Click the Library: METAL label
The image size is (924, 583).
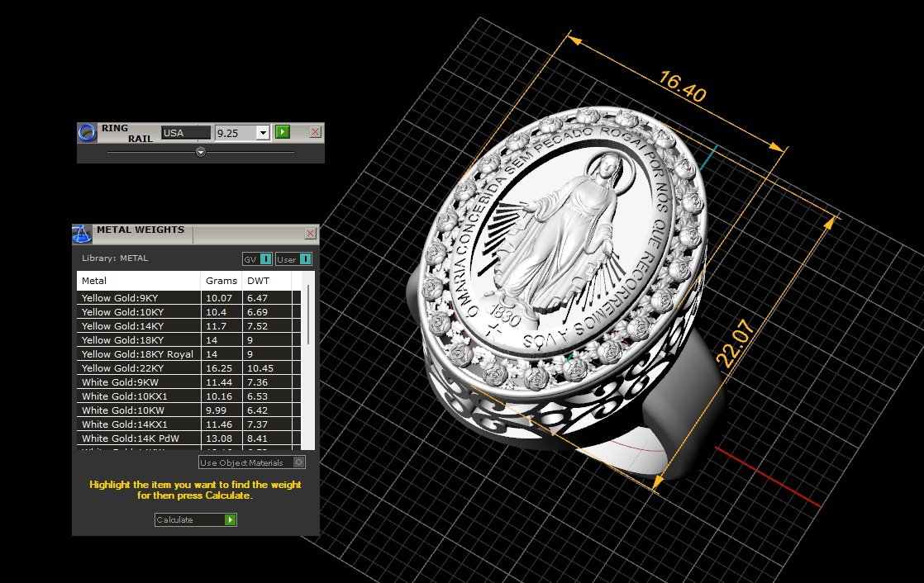click(x=115, y=258)
